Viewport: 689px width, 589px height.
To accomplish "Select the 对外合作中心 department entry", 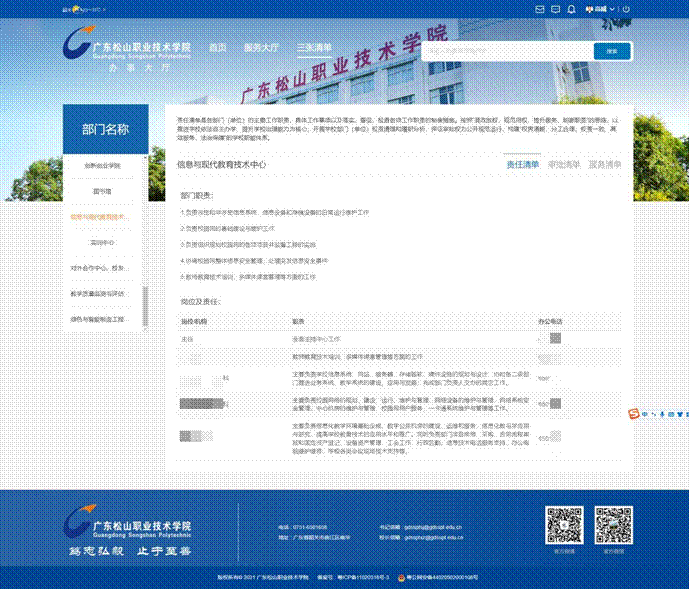I will click(100, 268).
